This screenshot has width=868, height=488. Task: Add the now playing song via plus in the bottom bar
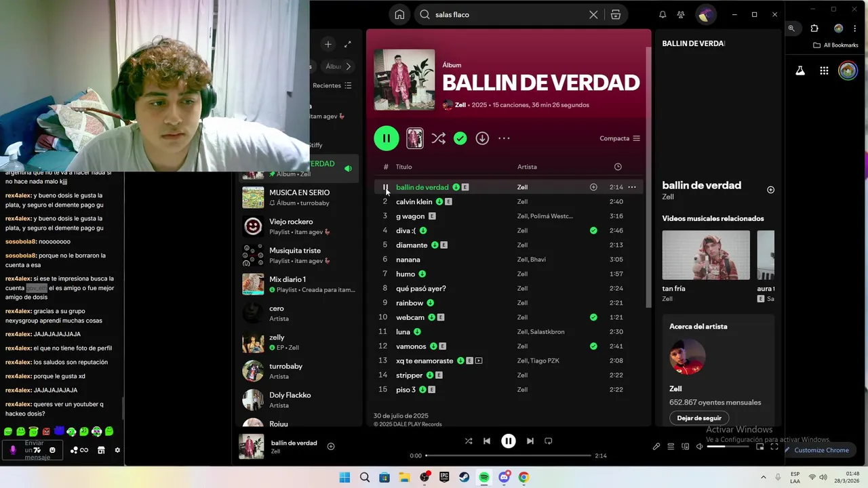coord(331,446)
